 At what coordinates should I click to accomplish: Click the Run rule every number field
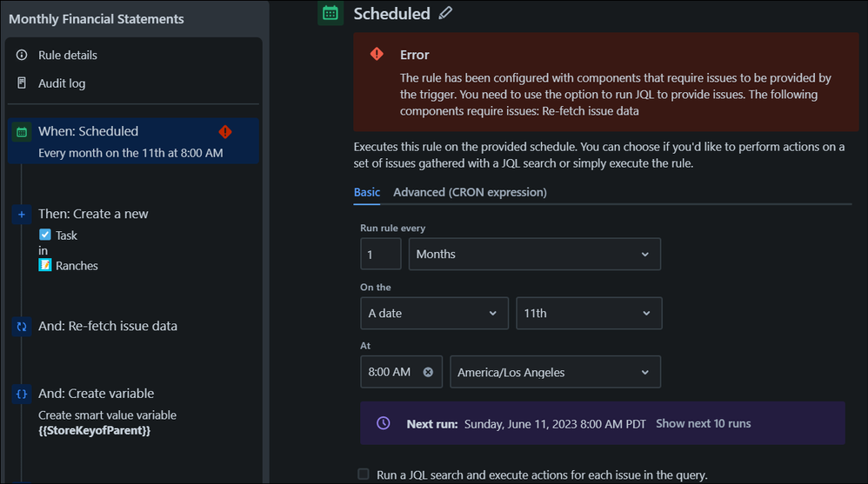click(380, 255)
